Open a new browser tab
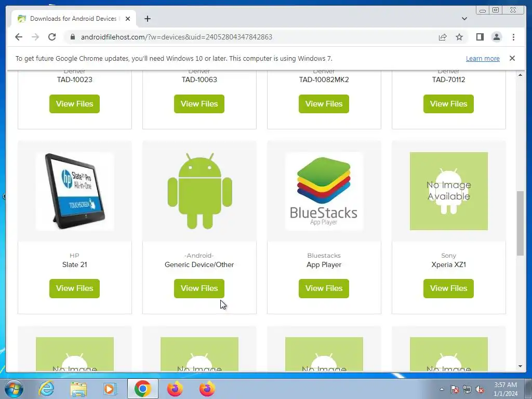Image resolution: width=532 pixels, height=399 pixels. click(147, 19)
